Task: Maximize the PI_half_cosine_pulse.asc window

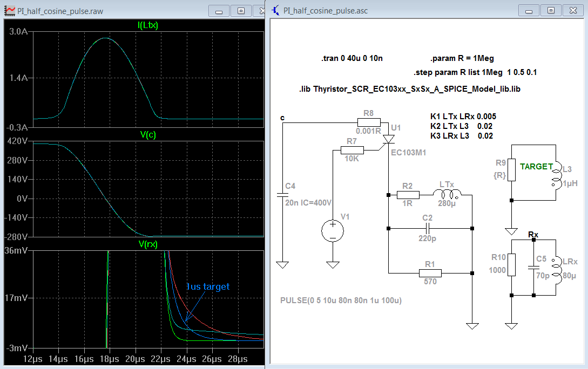Action: pos(551,10)
